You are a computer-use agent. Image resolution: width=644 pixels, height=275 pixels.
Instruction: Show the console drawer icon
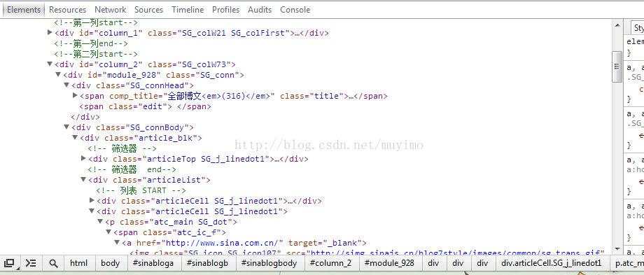(x=31, y=263)
